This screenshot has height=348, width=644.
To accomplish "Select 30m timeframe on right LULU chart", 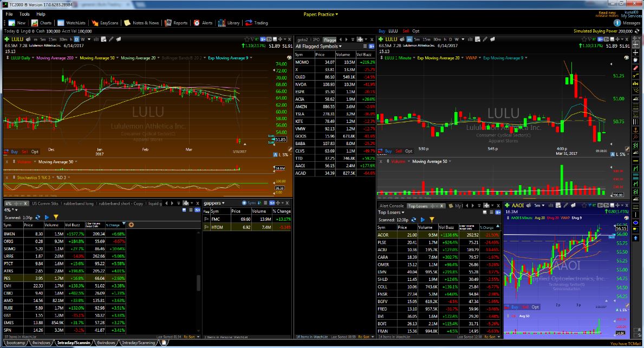I will pyautogui.click(x=437, y=40).
